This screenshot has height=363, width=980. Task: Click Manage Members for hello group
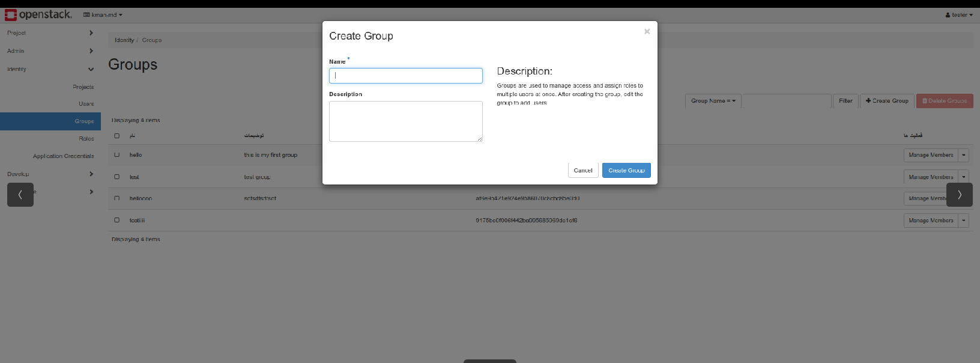(x=931, y=155)
